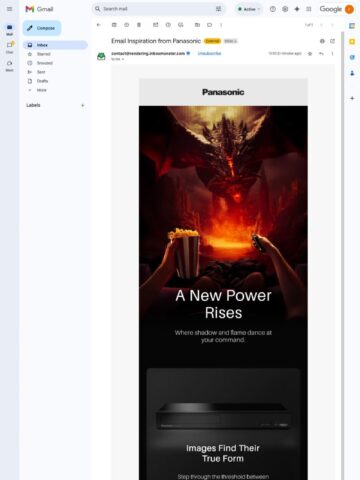The height and width of the screenshot is (480, 360).
Task: Click the Compose button
Action: point(42,28)
